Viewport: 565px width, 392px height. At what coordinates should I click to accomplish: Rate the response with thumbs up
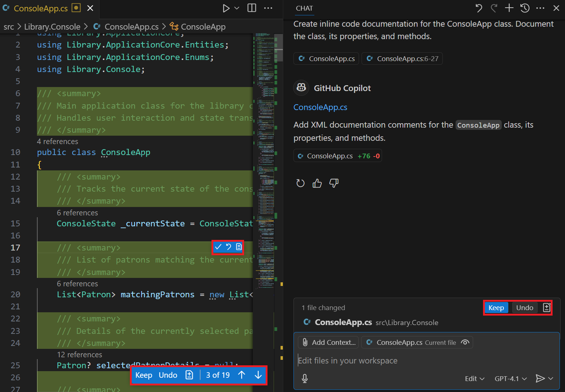(317, 183)
